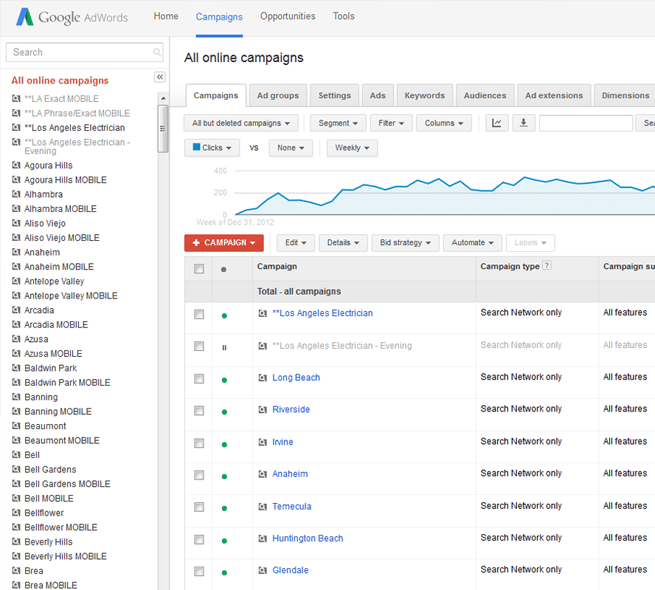Open the Segment dropdown
Viewport: 655px width, 590px height.
(338, 123)
